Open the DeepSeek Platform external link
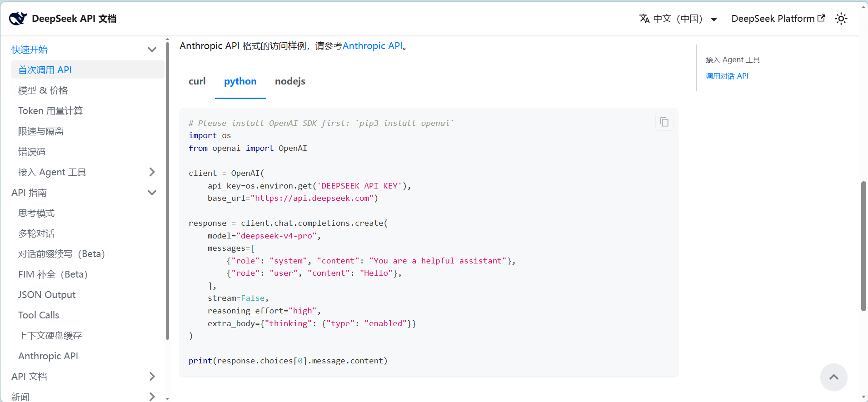This screenshot has height=402, width=868. click(x=778, y=19)
